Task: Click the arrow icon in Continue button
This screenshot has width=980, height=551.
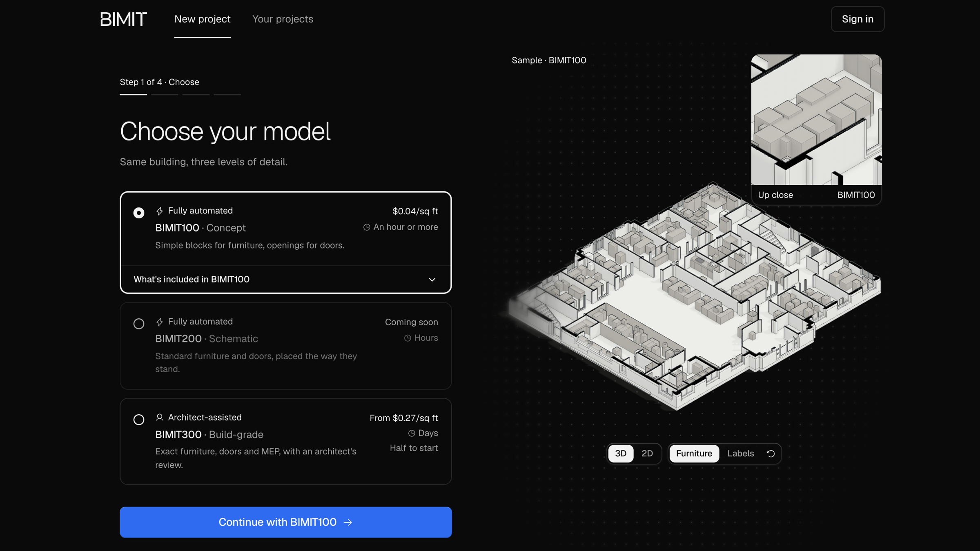Action: point(348,522)
